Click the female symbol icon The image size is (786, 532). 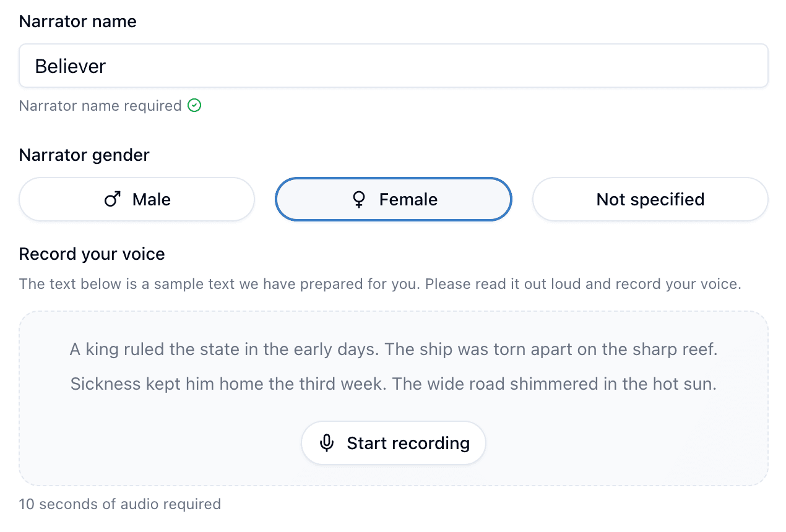pos(358,199)
